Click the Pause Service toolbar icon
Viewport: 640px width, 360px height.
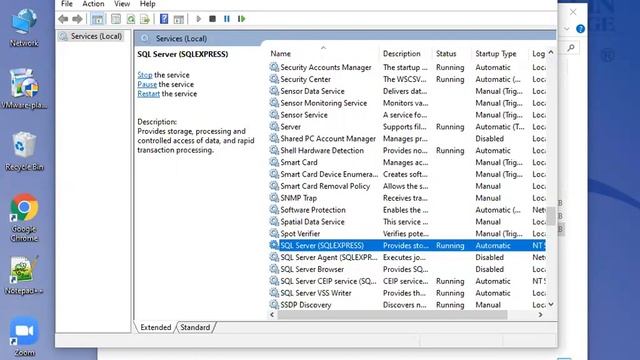[227, 19]
